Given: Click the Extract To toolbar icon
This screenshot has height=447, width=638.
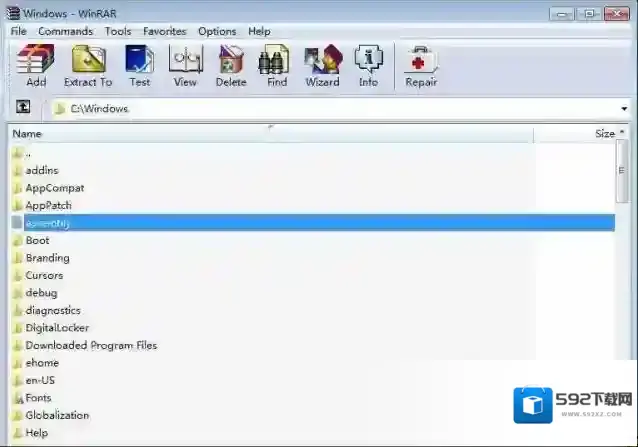Looking at the screenshot, I should 88,66.
